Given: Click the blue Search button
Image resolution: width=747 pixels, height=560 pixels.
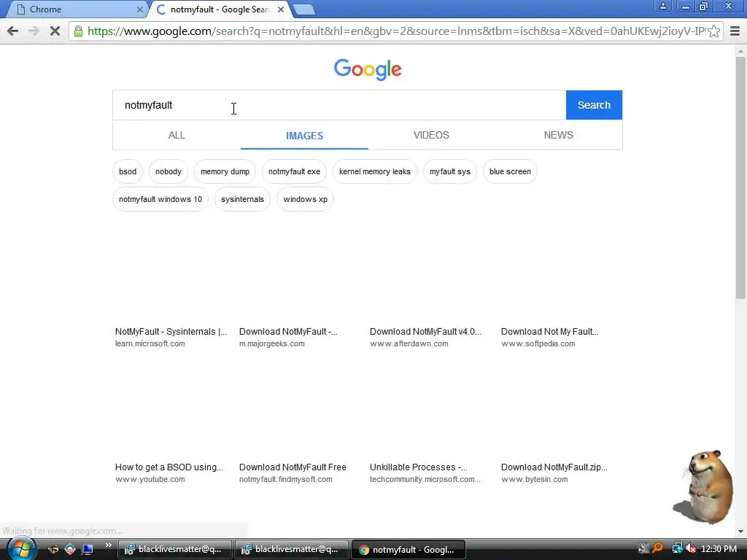Looking at the screenshot, I should click(594, 105).
